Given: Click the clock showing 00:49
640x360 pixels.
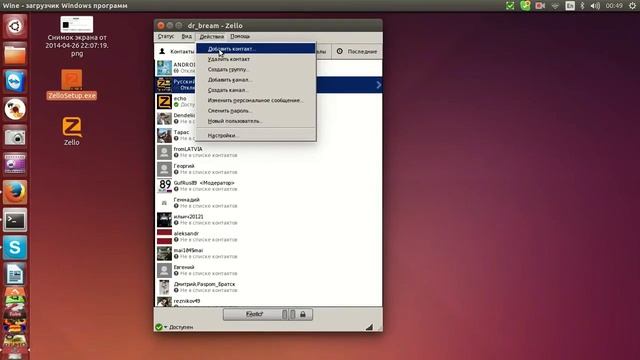Looking at the screenshot, I should (x=614, y=6).
